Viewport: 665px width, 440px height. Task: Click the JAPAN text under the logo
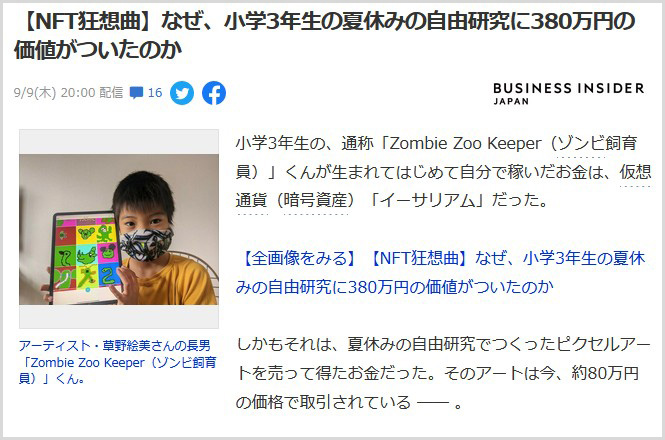pos(511,101)
